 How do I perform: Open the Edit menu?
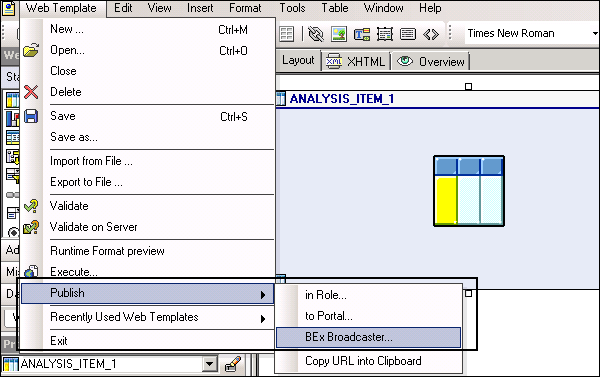tap(123, 8)
